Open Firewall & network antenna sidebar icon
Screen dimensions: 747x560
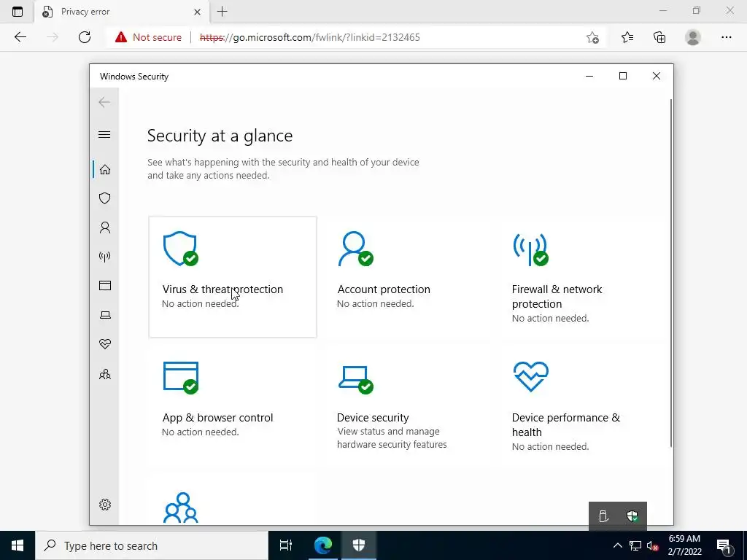tap(105, 257)
